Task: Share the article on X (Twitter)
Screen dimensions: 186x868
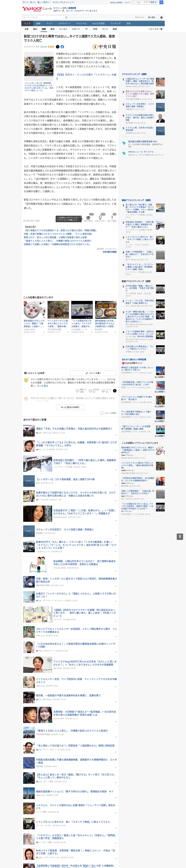Action: click(x=57, y=47)
